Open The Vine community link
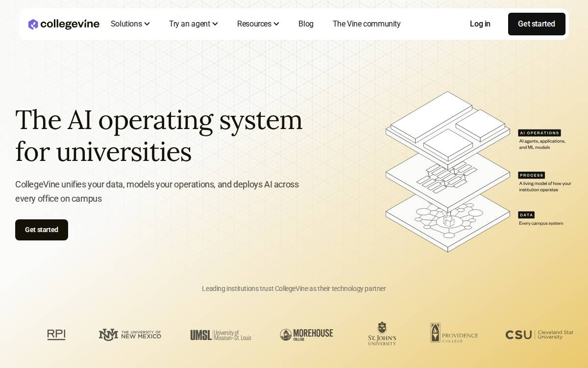 [367, 24]
